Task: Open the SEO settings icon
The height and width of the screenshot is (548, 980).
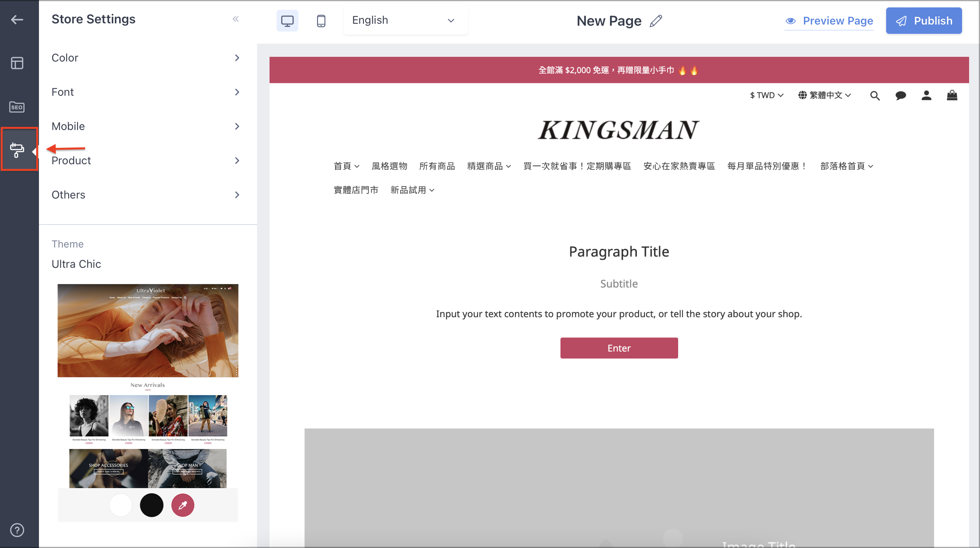Action: pos(17,107)
